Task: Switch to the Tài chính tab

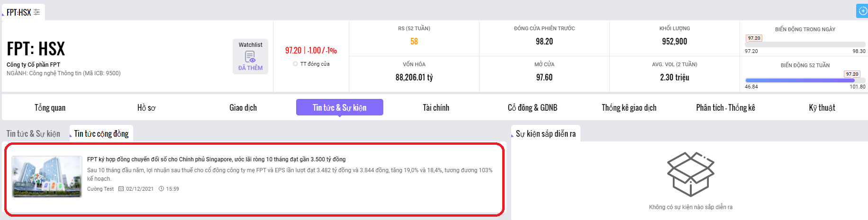Action: tap(436, 108)
